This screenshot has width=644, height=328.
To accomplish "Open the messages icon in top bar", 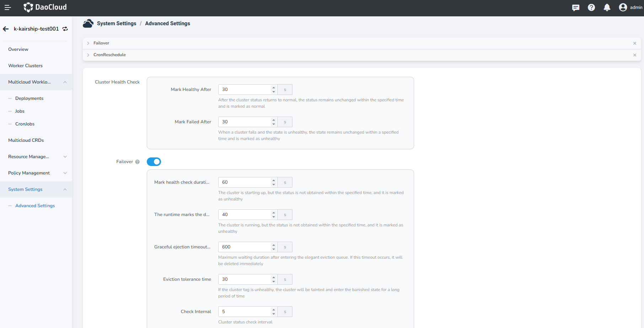I will 576,7.
